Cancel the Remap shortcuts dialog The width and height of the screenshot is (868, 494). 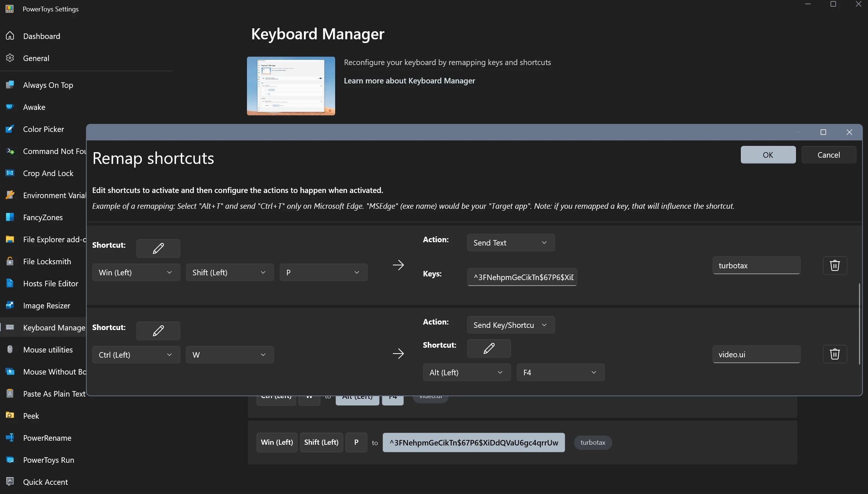coord(829,155)
